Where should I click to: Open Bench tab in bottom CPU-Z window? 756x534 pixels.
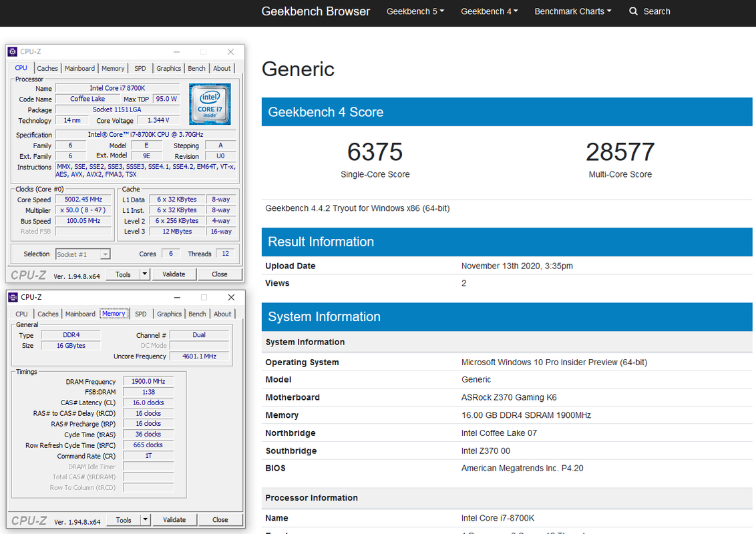point(197,314)
